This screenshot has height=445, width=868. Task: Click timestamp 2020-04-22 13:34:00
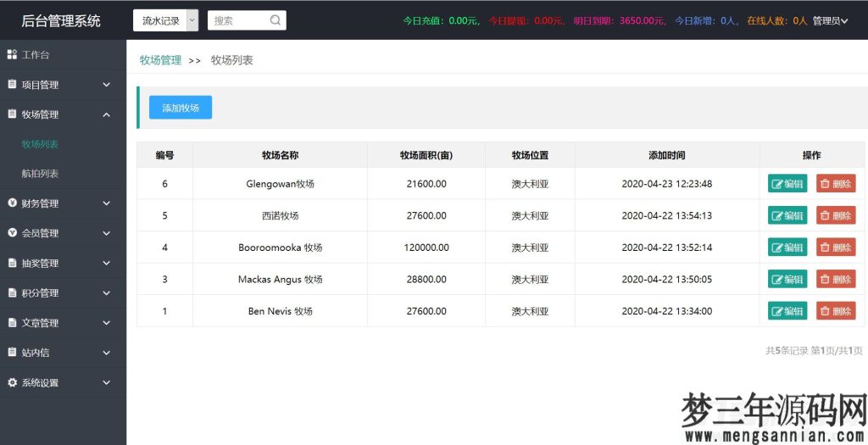click(x=666, y=311)
